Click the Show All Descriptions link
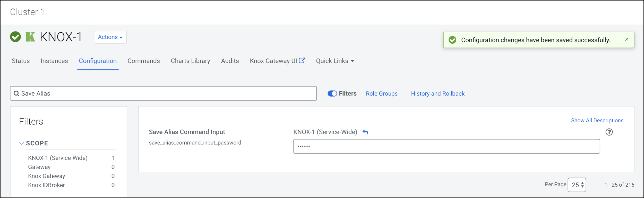 point(597,121)
